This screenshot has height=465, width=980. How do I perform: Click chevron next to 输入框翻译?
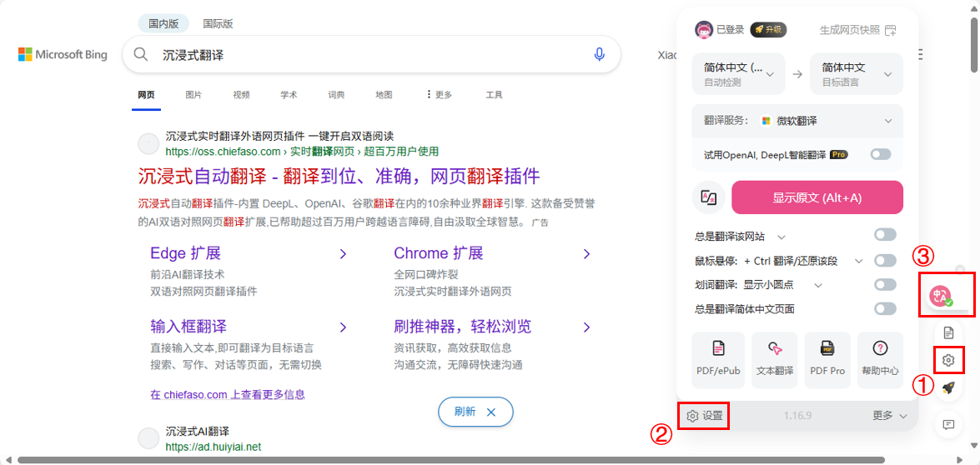click(343, 327)
